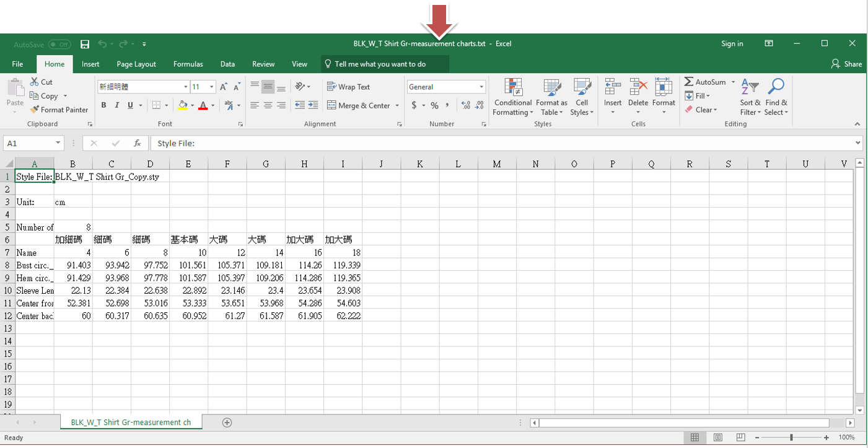This screenshot has height=448, width=868.
Task: Click the Center align text icon
Action: 268,105
